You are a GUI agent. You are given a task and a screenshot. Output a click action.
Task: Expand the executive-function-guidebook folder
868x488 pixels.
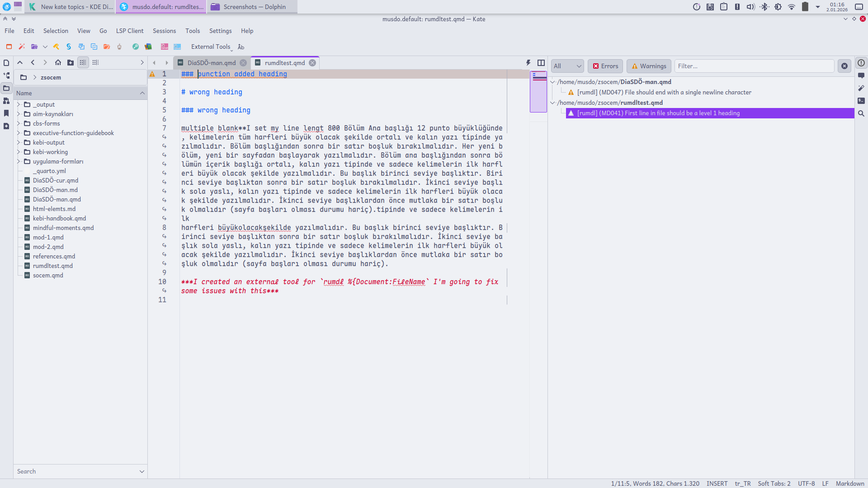point(19,133)
